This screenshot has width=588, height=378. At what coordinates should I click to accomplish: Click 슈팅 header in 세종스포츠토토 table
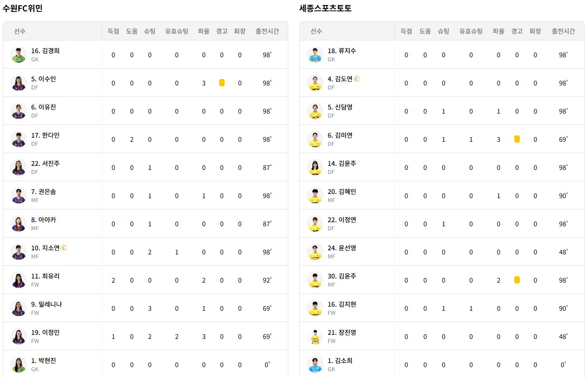click(443, 31)
